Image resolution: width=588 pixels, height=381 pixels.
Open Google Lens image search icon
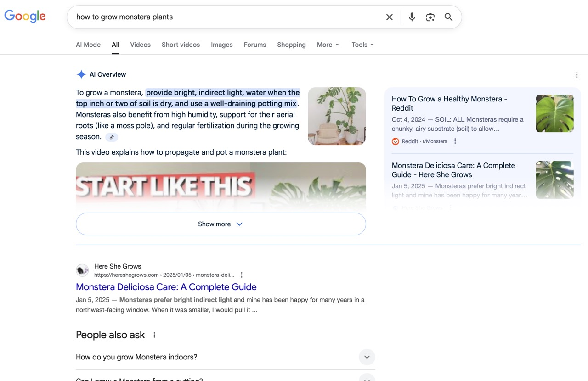click(430, 17)
